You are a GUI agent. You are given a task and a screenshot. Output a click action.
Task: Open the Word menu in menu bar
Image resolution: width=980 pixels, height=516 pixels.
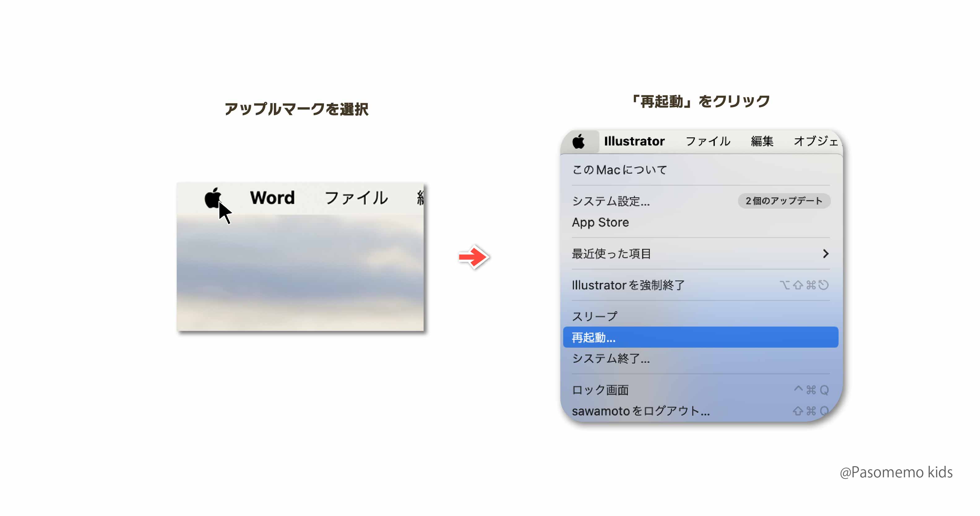(272, 198)
